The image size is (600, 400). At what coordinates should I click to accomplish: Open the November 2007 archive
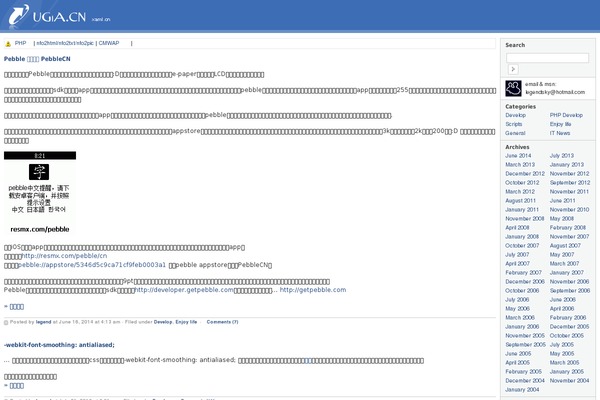569,237
